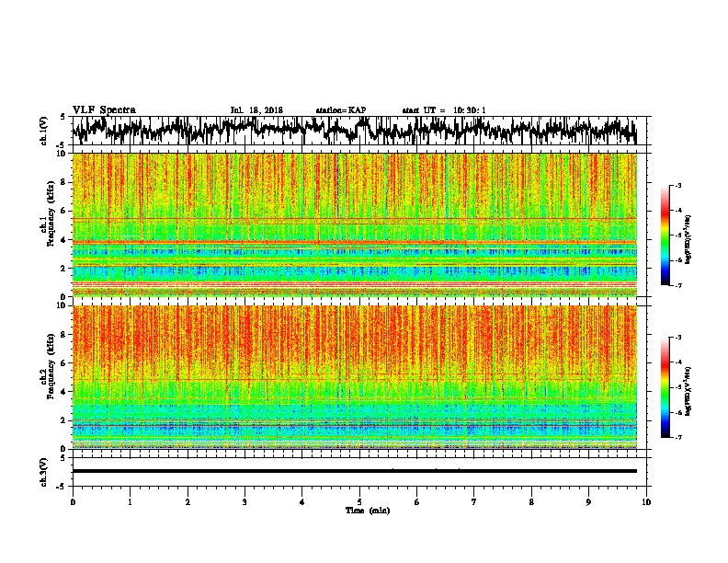Click inside the ch.2 spectrogram panel
728x563 pixels.
pos(355,377)
